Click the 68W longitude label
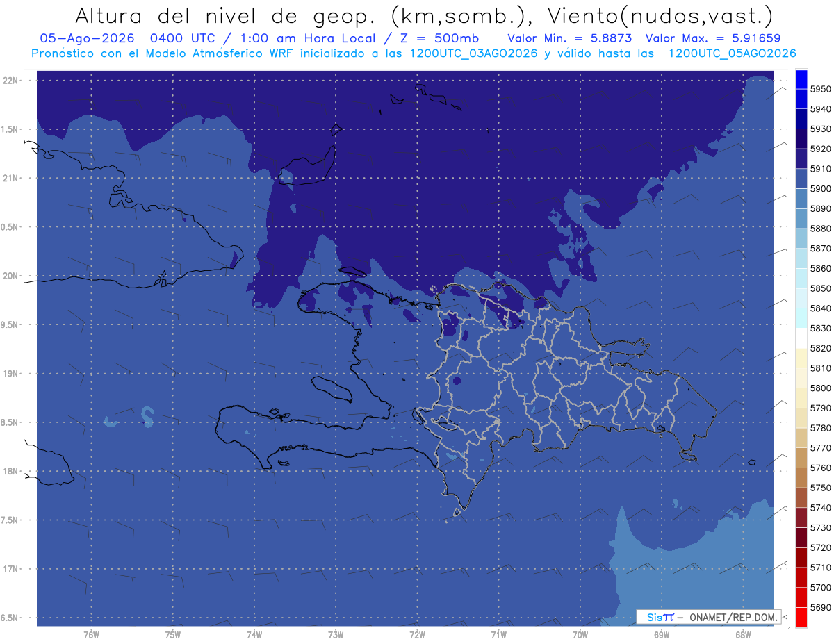 point(743,634)
